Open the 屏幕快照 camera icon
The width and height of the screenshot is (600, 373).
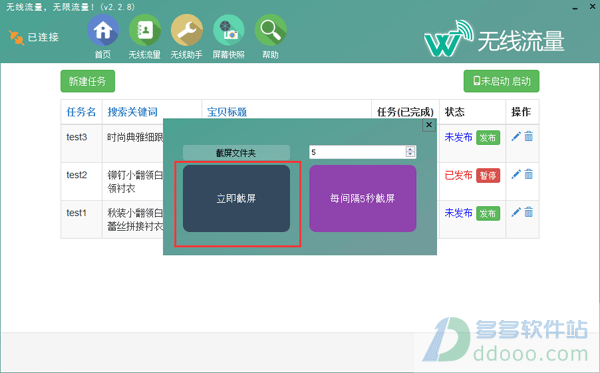(228, 31)
